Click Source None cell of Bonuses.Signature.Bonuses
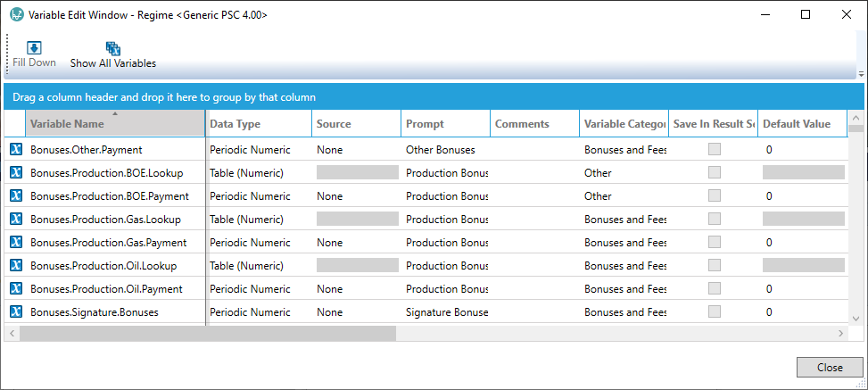This screenshot has height=390, width=868. pos(357,312)
